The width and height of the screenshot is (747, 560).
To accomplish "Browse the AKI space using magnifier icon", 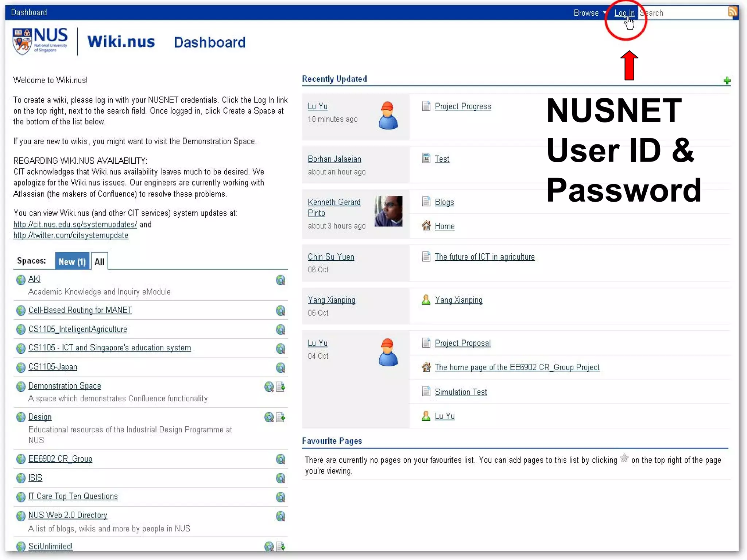I will click(280, 280).
